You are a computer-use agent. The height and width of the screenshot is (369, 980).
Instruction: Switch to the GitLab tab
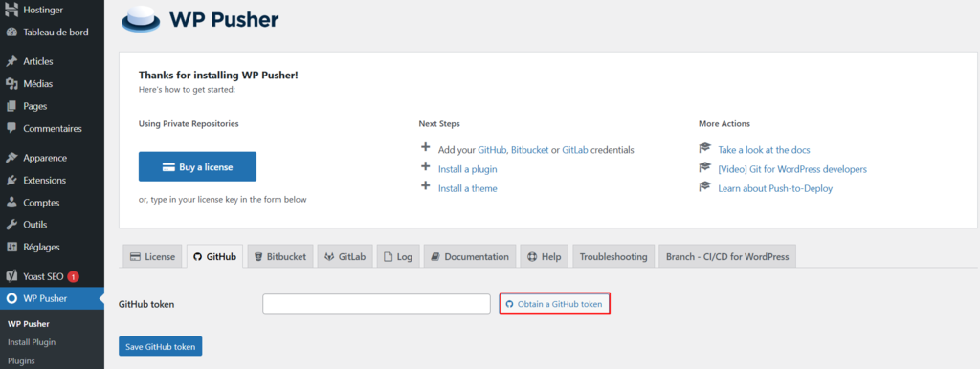coord(345,256)
